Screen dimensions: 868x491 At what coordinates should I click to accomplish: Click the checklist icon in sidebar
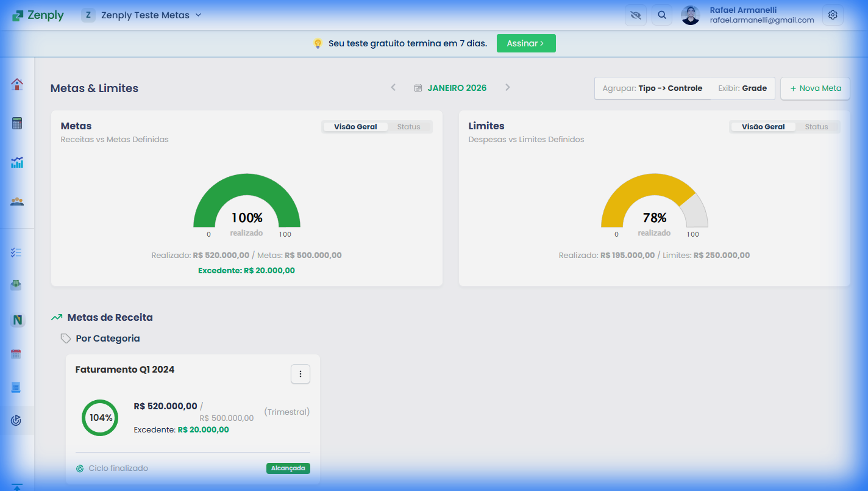click(x=17, y=253)
